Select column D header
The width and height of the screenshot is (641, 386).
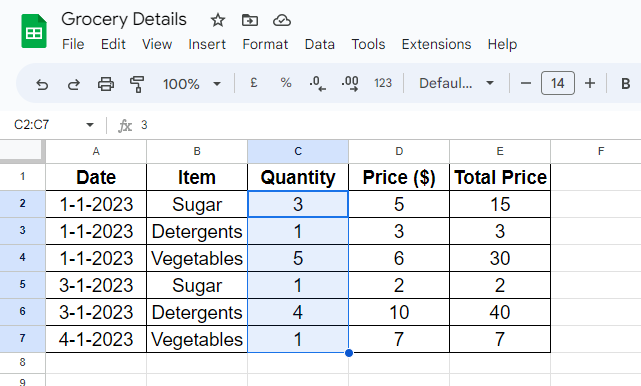(x=399, y=151)
